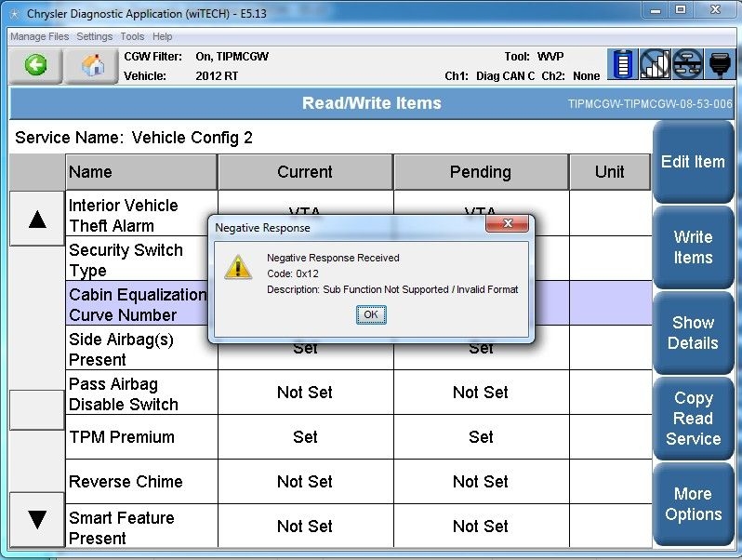
Task: Click the scroll thumb in the list scrollbar
Action: click(x=37, y=410)
